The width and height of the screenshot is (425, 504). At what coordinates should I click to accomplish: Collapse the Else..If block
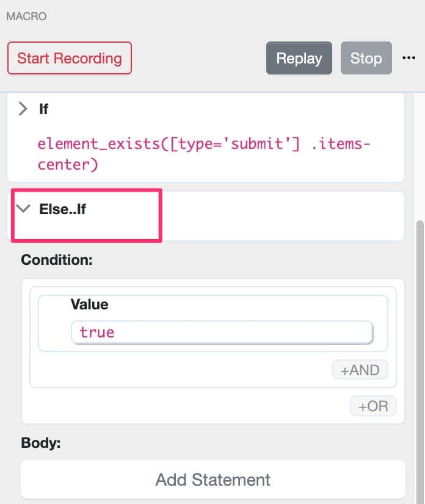tap(23, 209)
